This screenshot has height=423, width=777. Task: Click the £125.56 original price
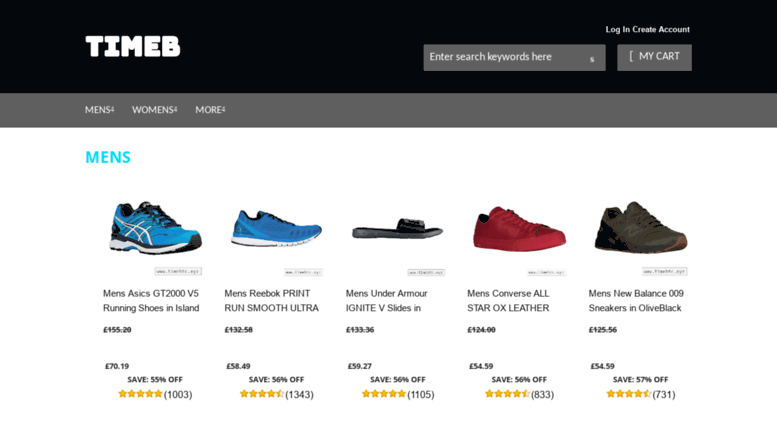pyautogui.click(x=603, y=330)
